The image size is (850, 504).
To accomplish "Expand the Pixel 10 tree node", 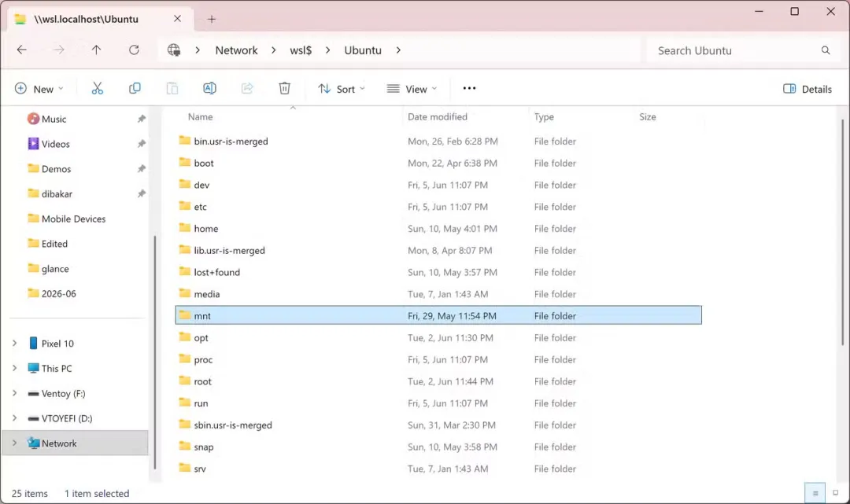I will point(15,344).
